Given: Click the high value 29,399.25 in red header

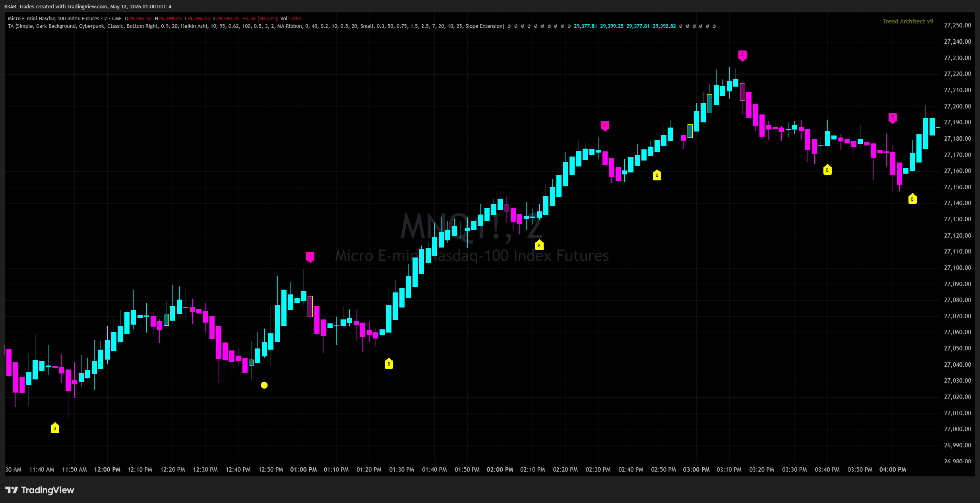Looking at the screenshot, I should point(170,18).
